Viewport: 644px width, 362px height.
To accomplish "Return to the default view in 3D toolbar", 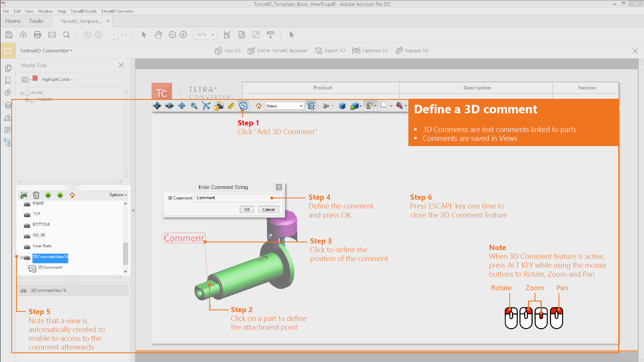I will (x=258, y=106).
